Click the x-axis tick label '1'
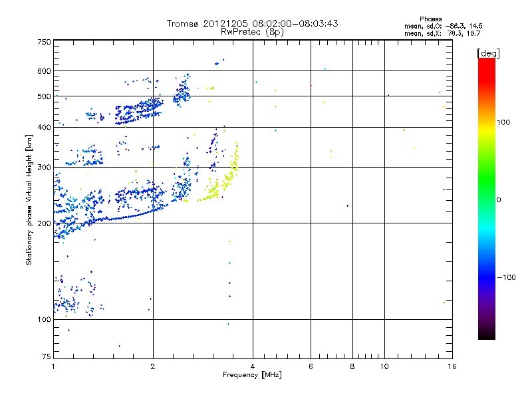The image size is (532, 399). click(x=53, y=366)
